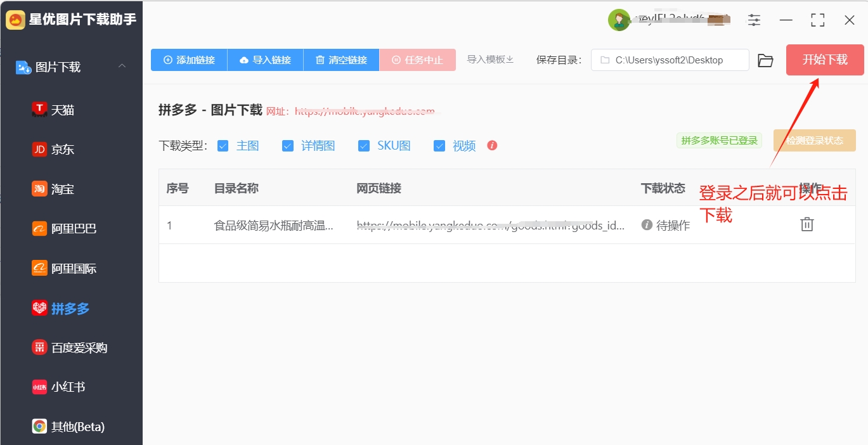The width and height of the screenshot is (868, 445).
Task: Click the 下载状态 column header
Action: (x=663, y=188)
